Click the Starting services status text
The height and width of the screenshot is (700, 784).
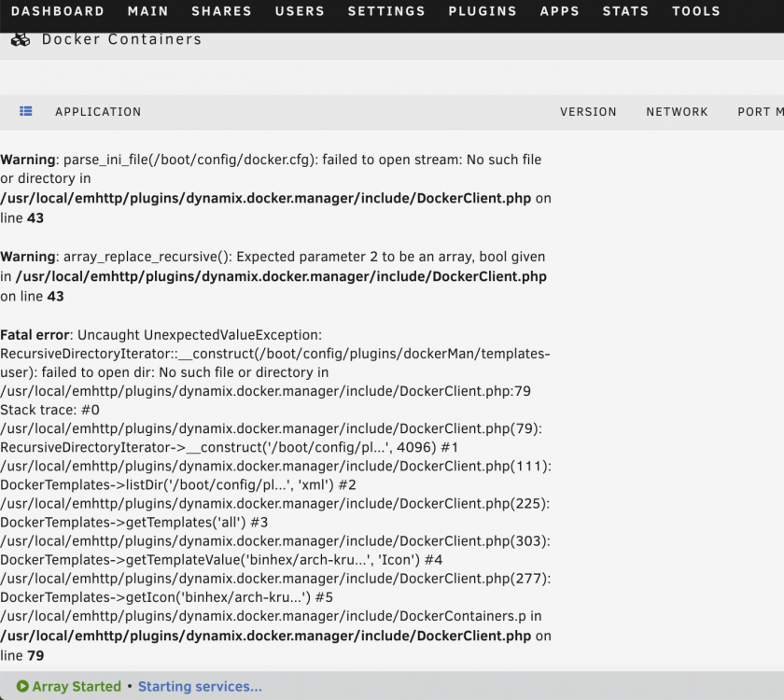[x=200, y=687]
